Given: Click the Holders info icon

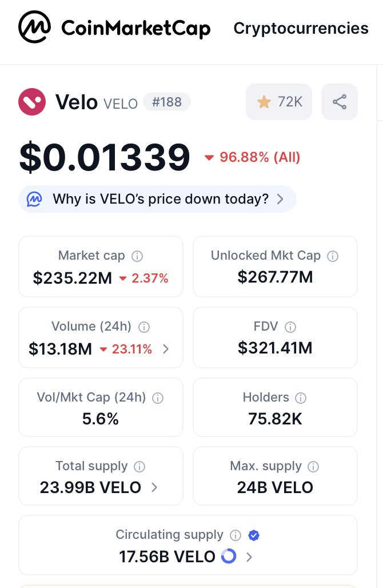Looking at the screenshot, I should tap(301, 398).
